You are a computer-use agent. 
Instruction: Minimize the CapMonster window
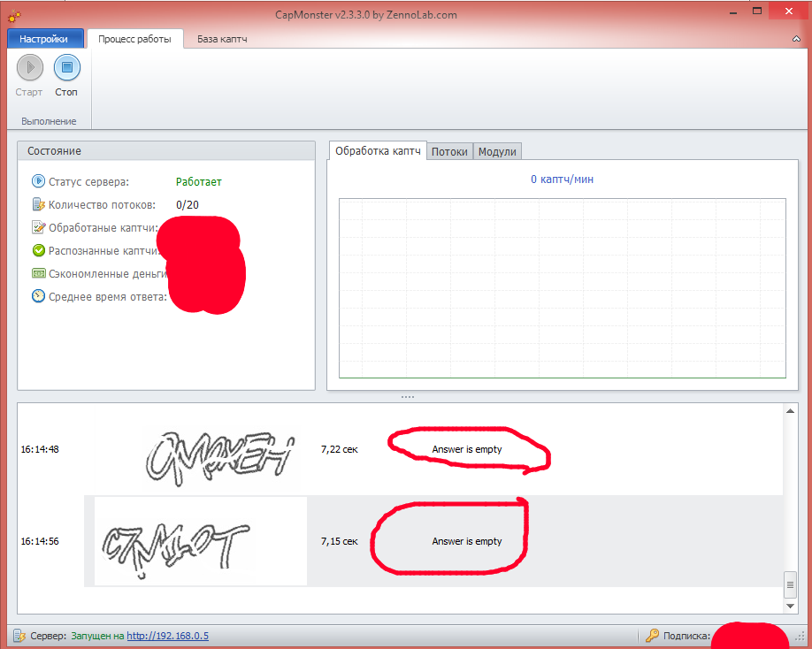pyautogui.click(x=732, y=11)
